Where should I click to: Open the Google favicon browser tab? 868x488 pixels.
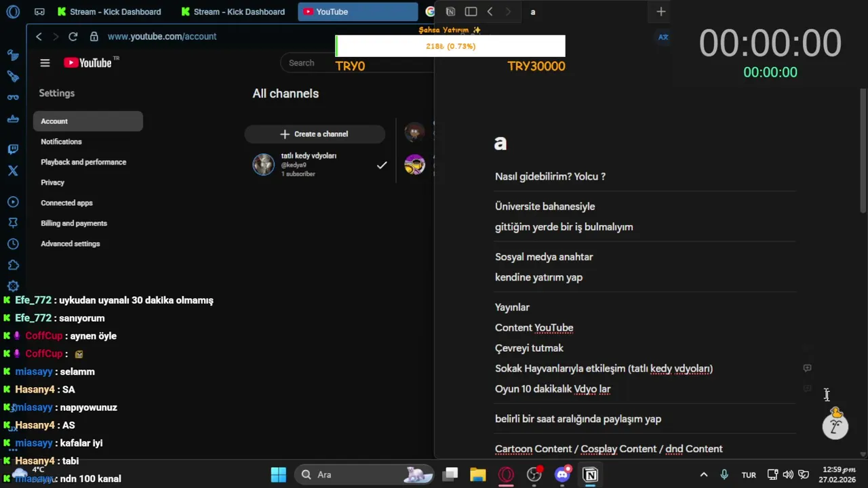pos(429,12)
